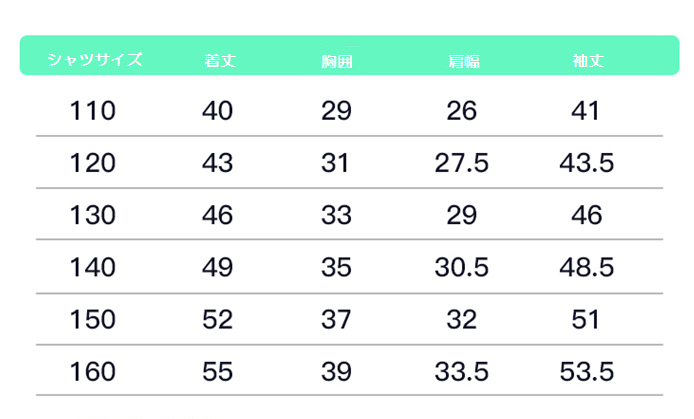Image resolution: width=694 pixels, height=419 pixels.
Task: Click size 120 row label
Action: tap(93, 163)
